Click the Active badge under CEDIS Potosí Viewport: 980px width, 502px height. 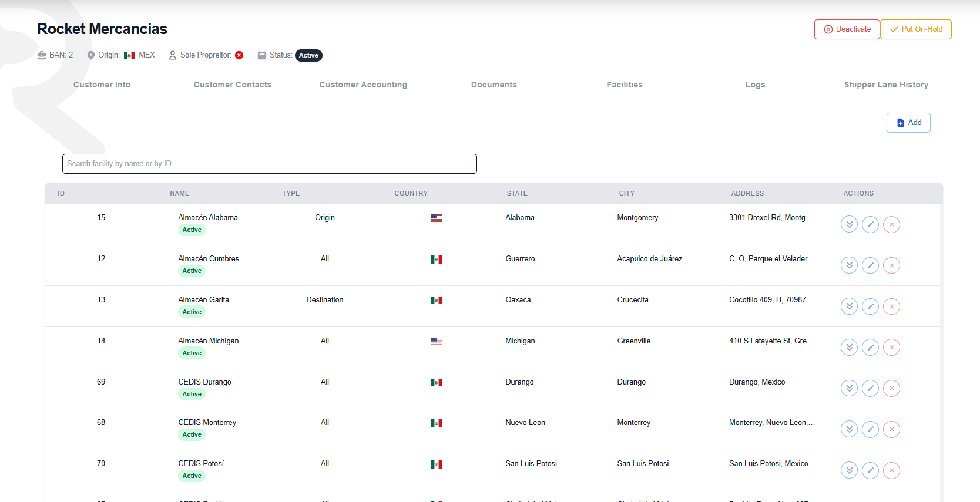tap(192, 476)
